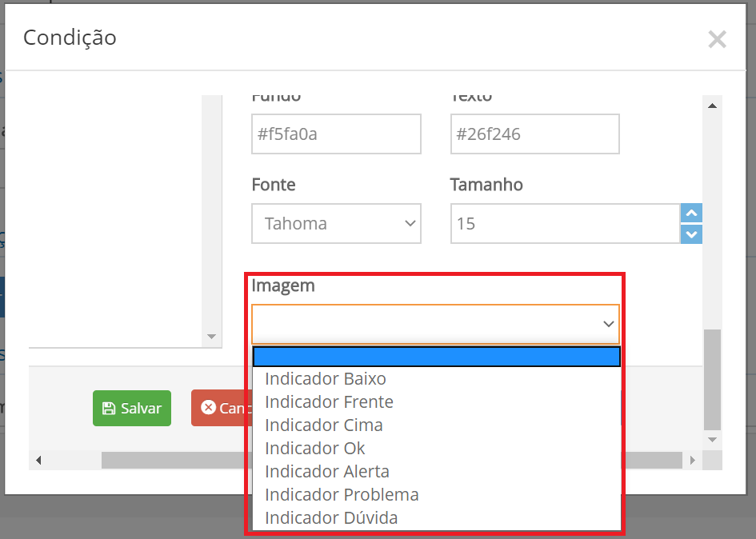The height and width of the screenshot is (539, 756).
Task: Click the horizontal scrollbar left arrow
Action: (x=38, y=461)
